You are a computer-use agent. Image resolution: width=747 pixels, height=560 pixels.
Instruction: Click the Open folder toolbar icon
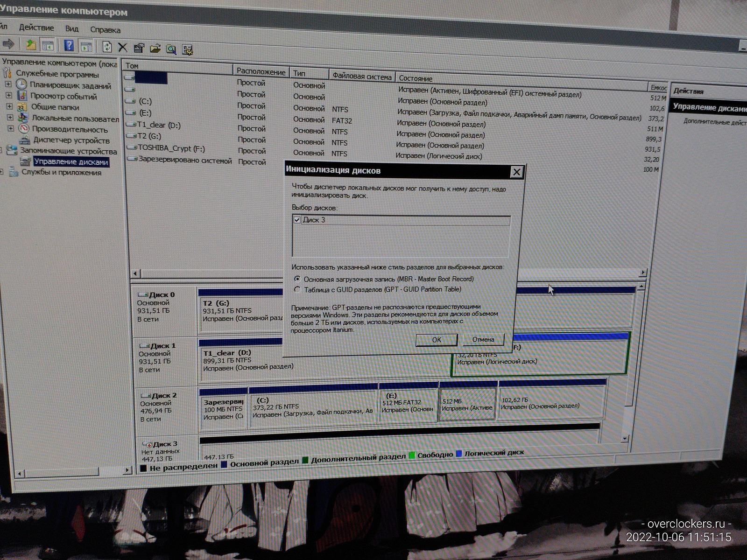(x=155, y=49)
